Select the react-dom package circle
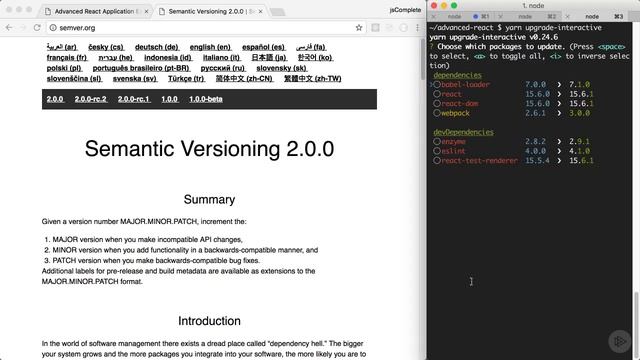 [x=437, y=103]
